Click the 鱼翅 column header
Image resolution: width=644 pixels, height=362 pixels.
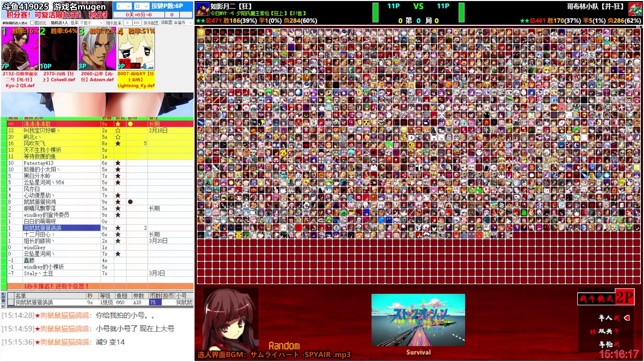[123, 296]
